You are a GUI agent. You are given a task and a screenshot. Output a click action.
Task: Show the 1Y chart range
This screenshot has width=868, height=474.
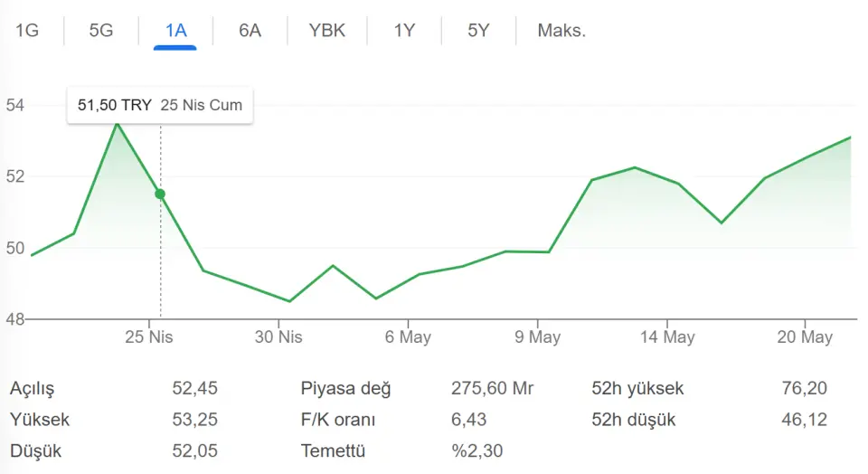(404, 30)
